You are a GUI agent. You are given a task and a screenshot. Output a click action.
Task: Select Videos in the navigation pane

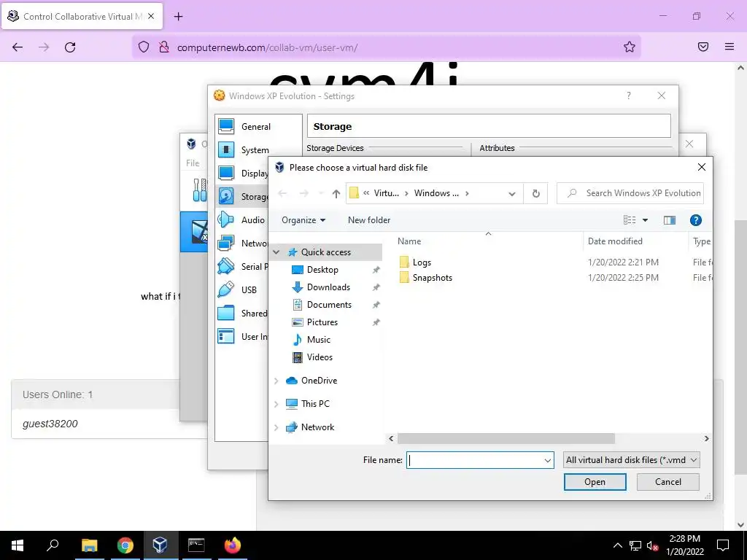[x=320, y=357]
